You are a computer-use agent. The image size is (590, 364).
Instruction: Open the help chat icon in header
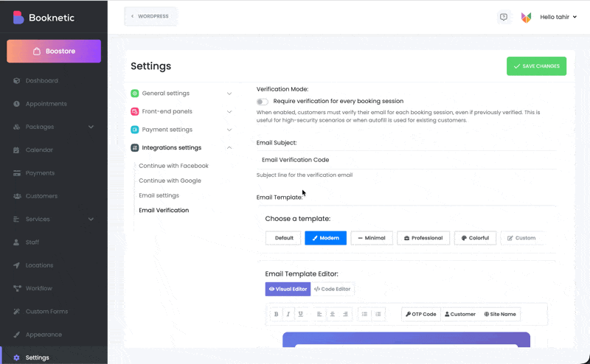pos(504,17)
